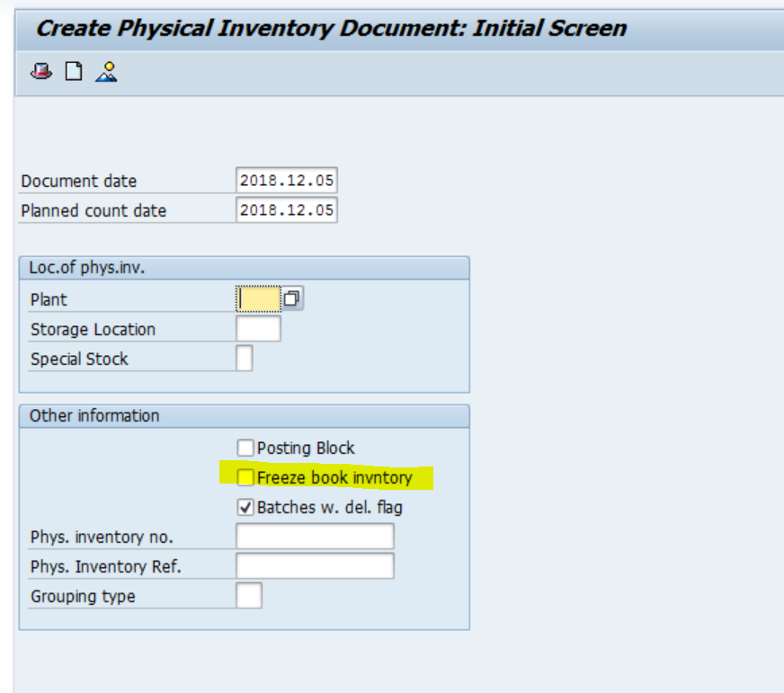Viewport: 784px width, 693px height.
Task: Click the Document date label
Action: tap(78, 181)
